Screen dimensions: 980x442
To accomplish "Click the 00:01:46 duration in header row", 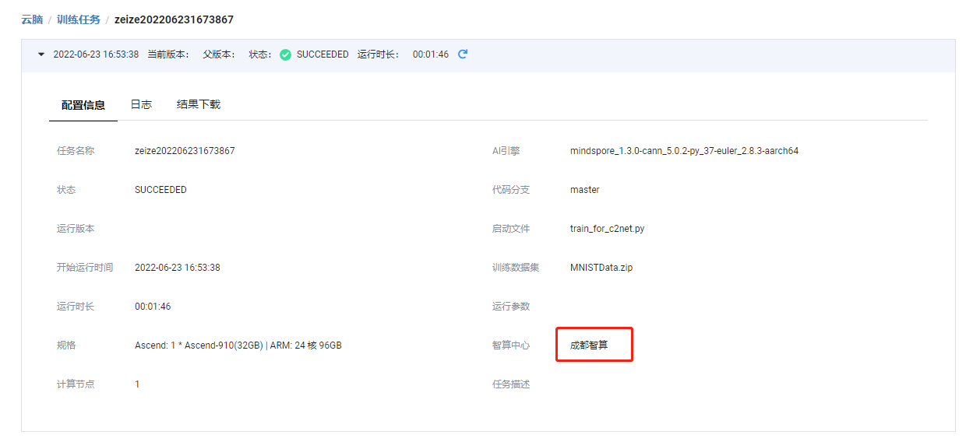I will (x=430, y=54).
